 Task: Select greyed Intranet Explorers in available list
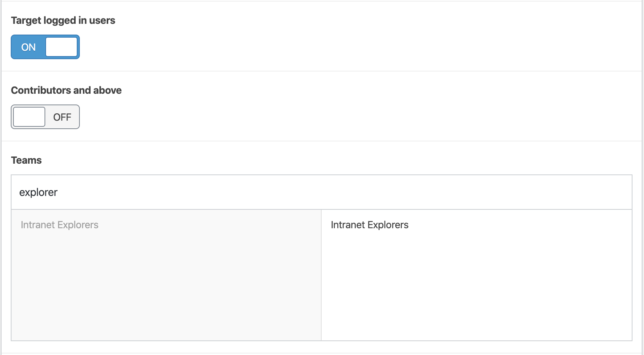click(x=59, y=225)
